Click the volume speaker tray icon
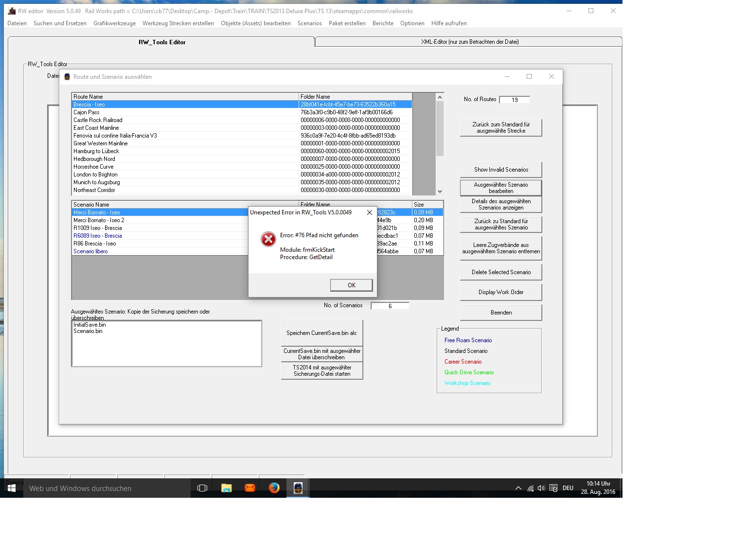The height and width of the screenshot is (560, 747). pyautogui.click(x=541, y=488)
